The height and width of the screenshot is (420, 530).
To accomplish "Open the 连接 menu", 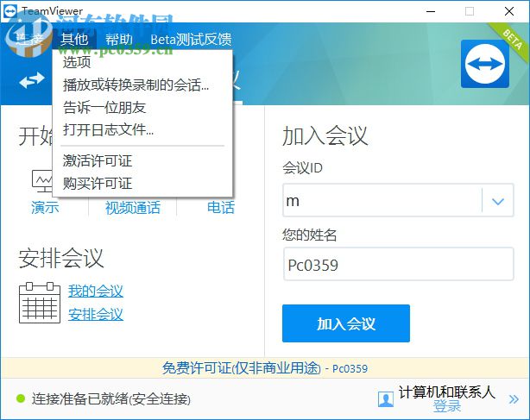I will pyautogui.click(x=28, y=40).
